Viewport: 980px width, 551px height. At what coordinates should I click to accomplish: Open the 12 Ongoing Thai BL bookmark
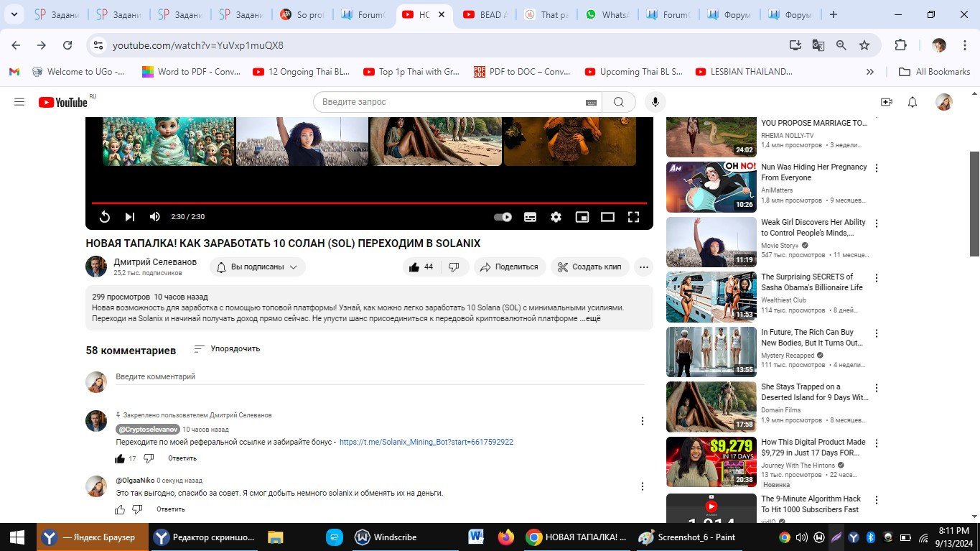(302, 72)
